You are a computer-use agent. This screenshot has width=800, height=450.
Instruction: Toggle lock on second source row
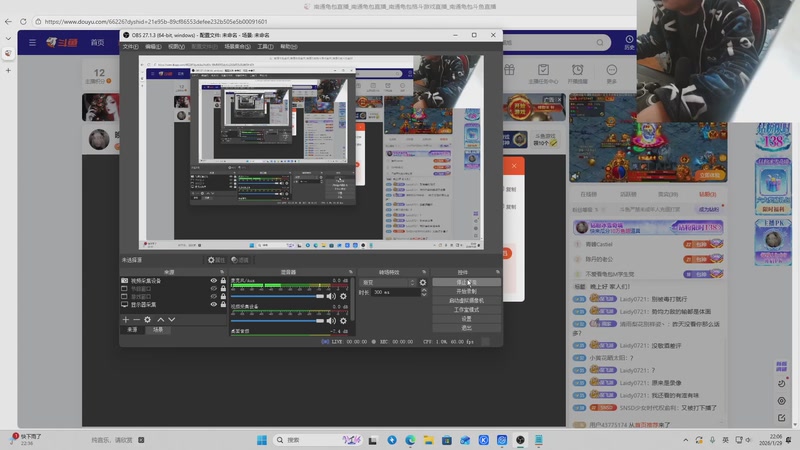coord(223,288)
